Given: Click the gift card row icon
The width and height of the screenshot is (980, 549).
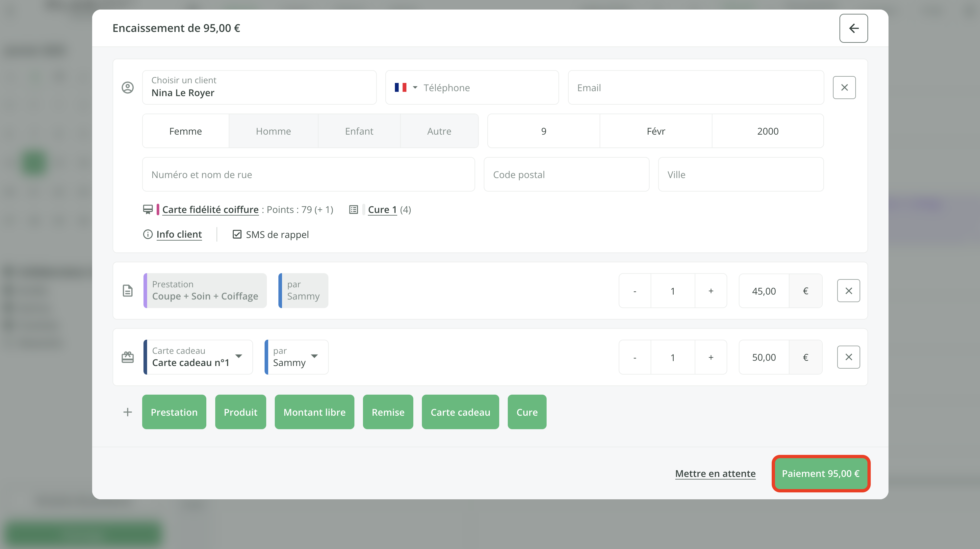Looking at the screenshot, I should tap(127, 357).
